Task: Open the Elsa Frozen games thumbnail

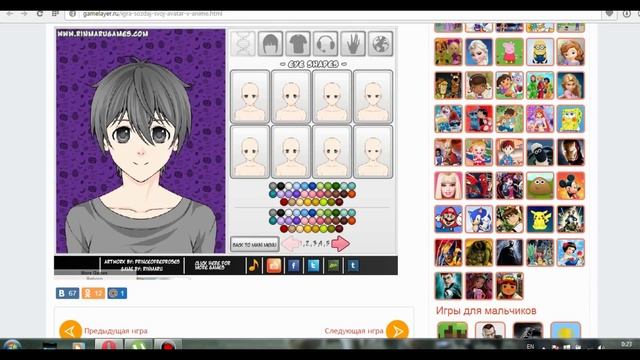Action: [x=479, y=52]
